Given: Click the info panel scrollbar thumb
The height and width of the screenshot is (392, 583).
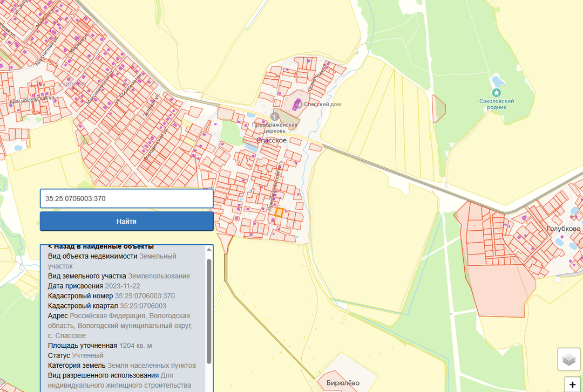Looking at the screenshot, I should pyautogui.click(x=209, y=310).
